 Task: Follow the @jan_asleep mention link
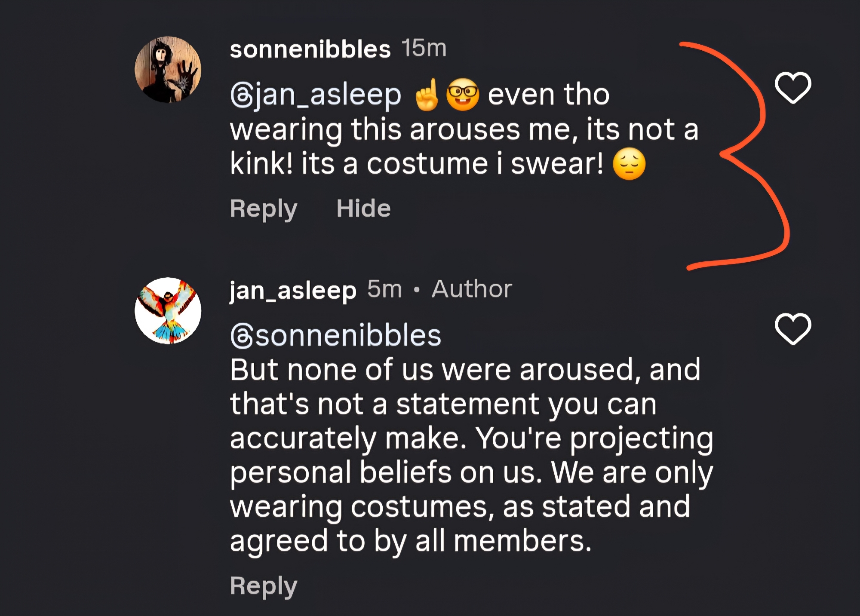click(x=316, y=95)
